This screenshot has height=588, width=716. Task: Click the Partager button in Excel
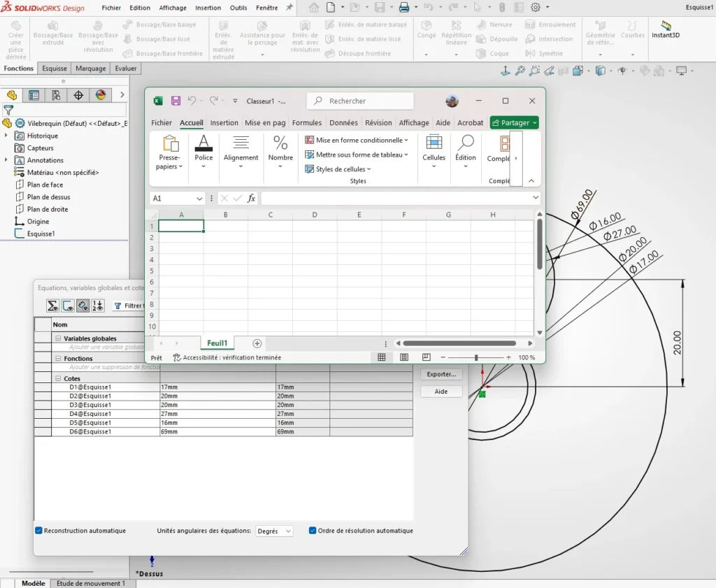point(514,122)
